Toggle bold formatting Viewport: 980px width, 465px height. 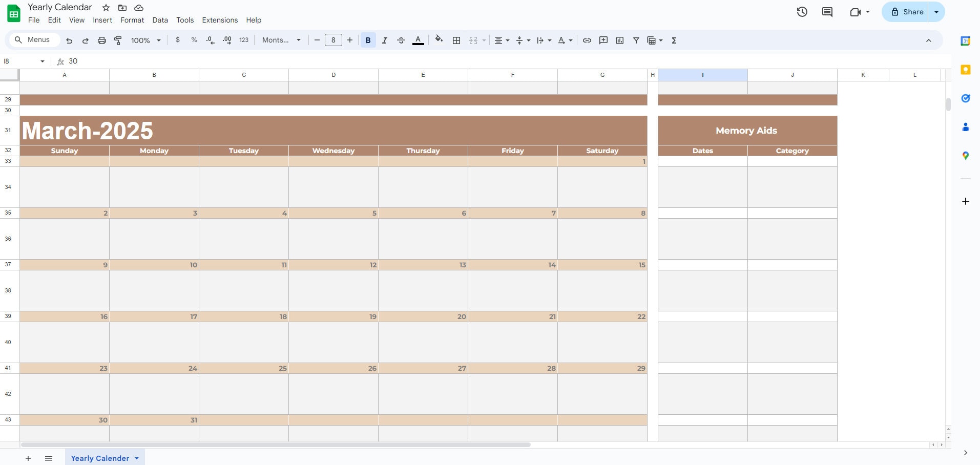[368, 40]
